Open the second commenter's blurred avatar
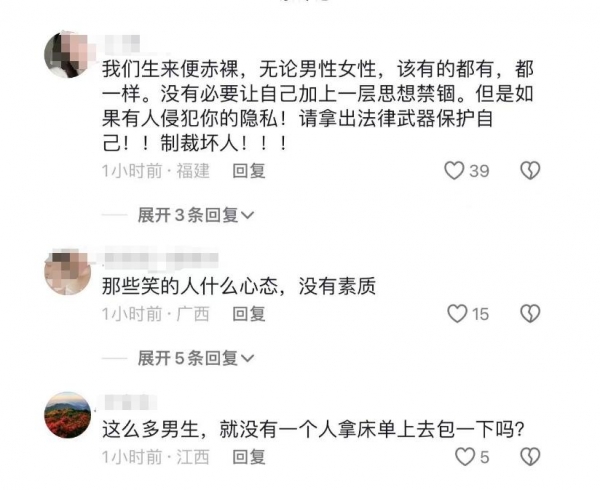The width and height of the screenshot is (600, 490). 68,272
